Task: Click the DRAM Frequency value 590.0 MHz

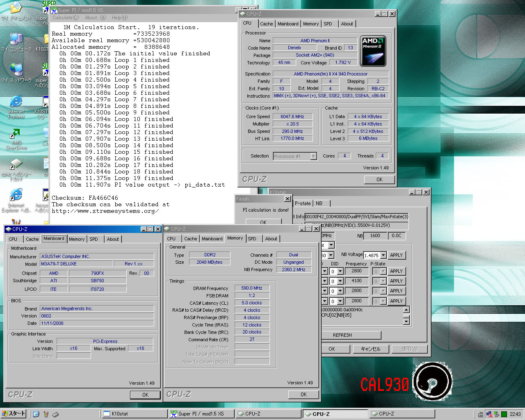Action: point(252,288)
